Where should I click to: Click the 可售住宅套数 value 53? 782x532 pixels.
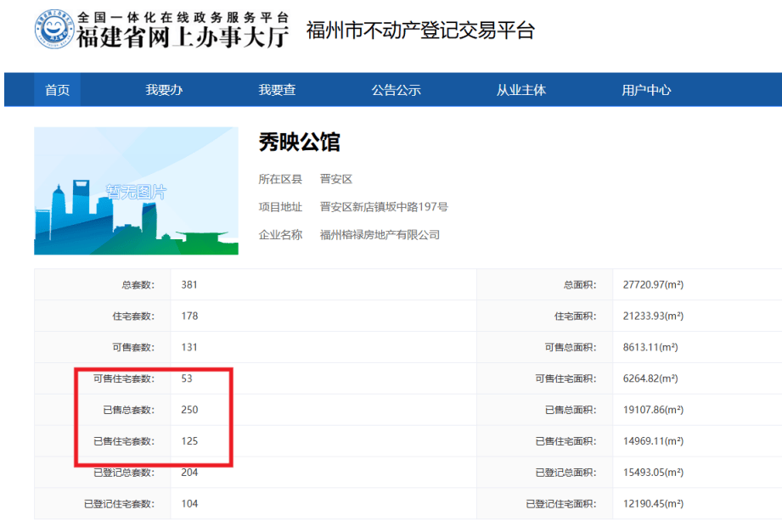(187, 378)
